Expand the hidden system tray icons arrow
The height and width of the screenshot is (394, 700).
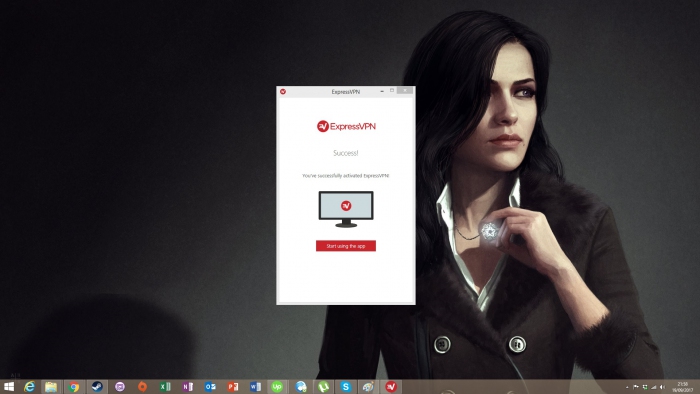627,387
